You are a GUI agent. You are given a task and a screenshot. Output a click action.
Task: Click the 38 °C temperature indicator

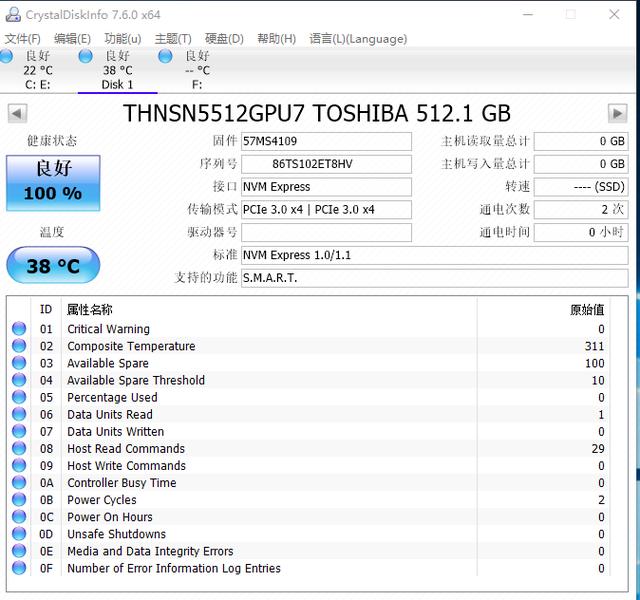pos(53,266)
